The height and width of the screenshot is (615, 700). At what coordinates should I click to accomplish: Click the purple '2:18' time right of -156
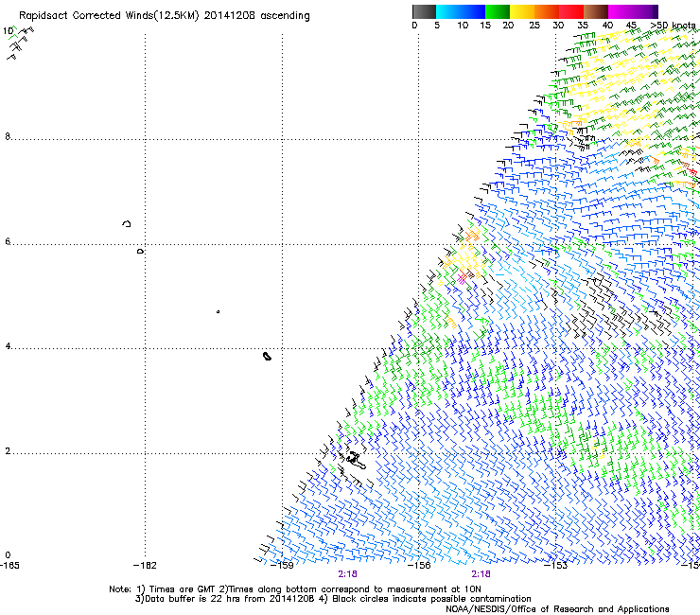(x=481, y=574)
